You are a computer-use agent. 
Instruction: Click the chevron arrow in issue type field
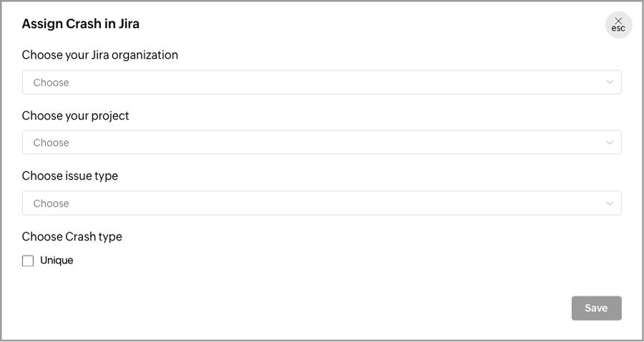[610, 203]
